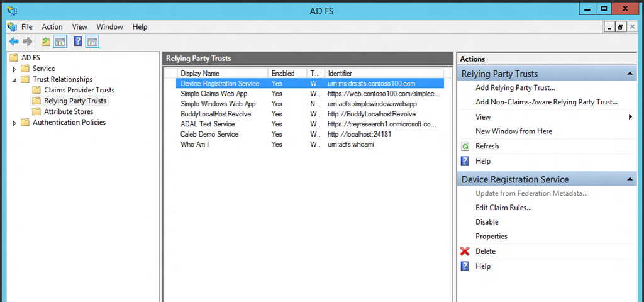Click the Service folder icon

pyautogui.click(x=25, y=69)
